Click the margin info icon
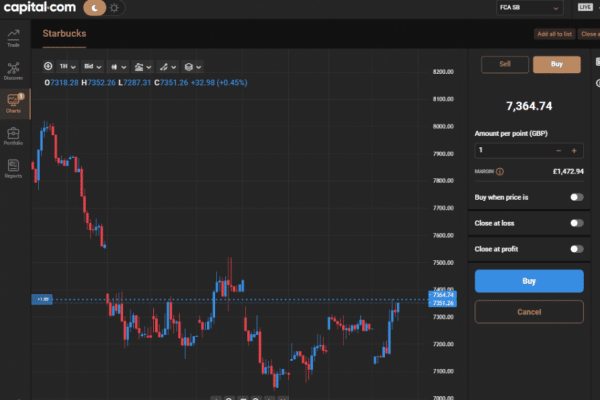Viewport: 600px width, 400px height. tap(500, 171)
